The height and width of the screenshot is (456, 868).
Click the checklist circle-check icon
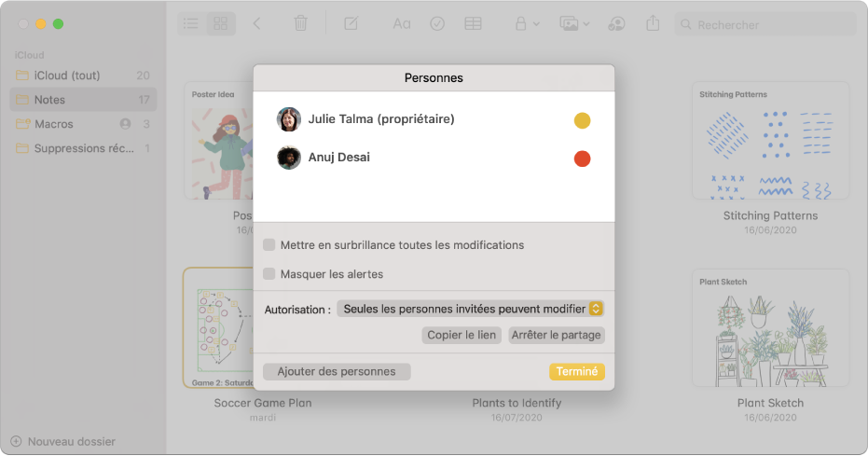(437, 24)
